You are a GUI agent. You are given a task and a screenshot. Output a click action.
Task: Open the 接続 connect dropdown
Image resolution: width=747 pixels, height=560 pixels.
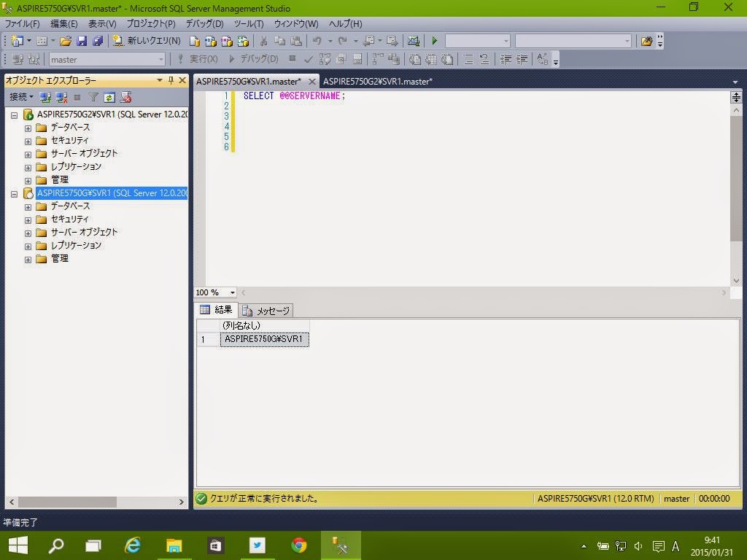[x=21, y=97]
